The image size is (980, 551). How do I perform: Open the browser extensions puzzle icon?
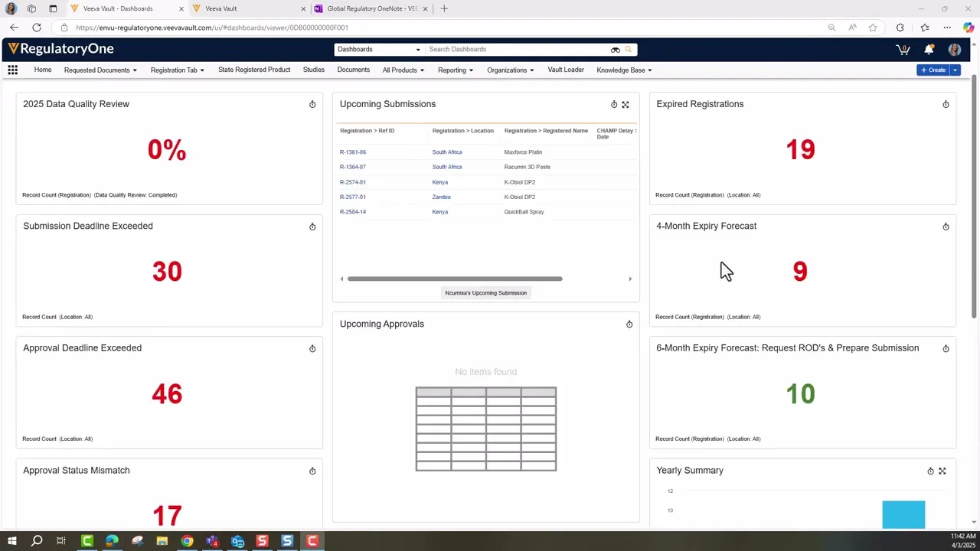900,28
